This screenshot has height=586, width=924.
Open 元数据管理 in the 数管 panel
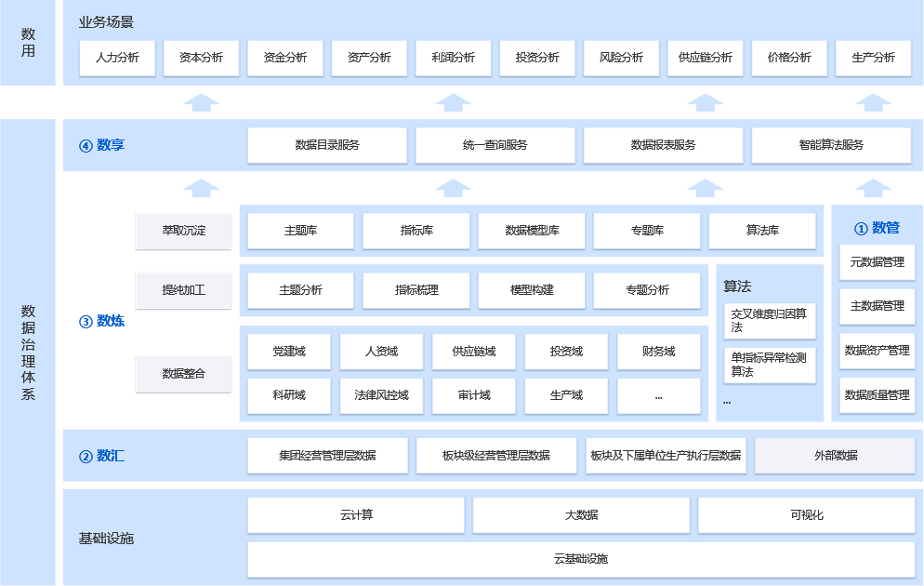tap(877, 263)
